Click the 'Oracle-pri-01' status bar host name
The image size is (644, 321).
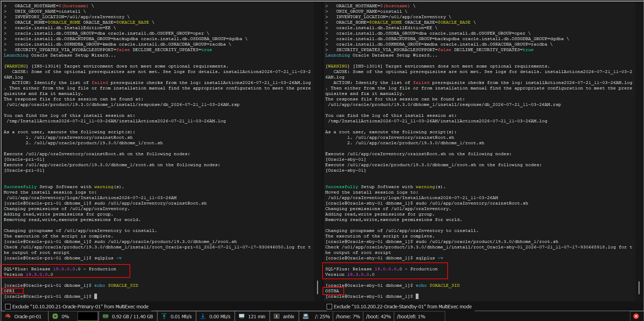click(x=28, y=317)
